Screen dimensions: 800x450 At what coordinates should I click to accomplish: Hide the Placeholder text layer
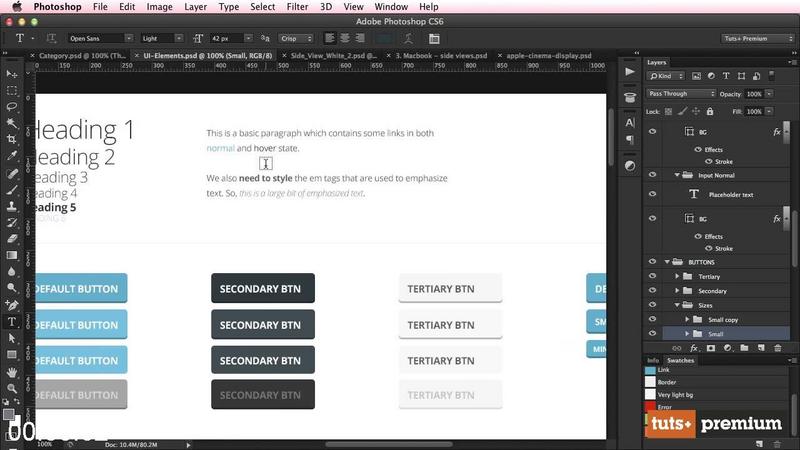(653, 194)
